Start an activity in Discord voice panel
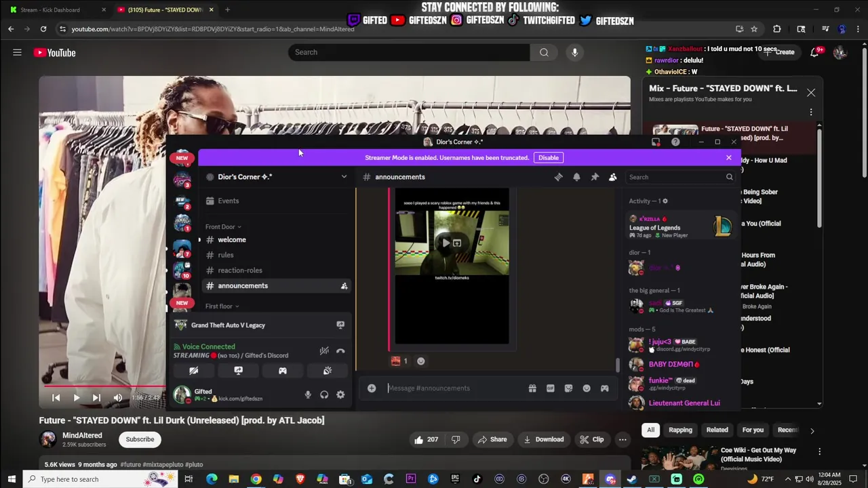The height and width of the screenshot is (488, 868). click(283, 371)
